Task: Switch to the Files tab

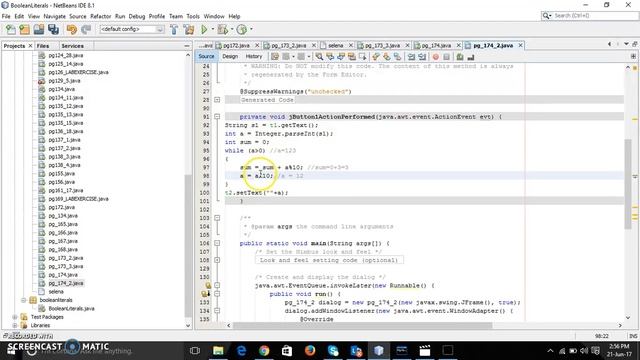Action: (x=43, y=46)
